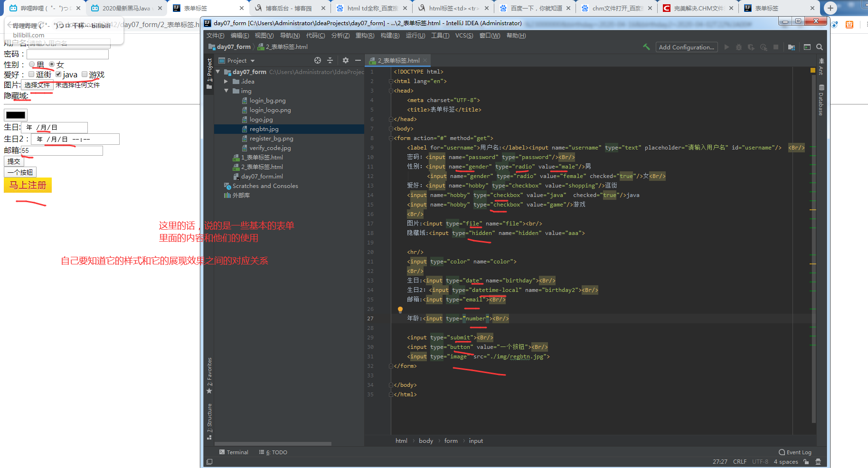Click the 马上注册 image button
Image resolution: width=868 pixels, height=468 pixels.
[28, 185]
